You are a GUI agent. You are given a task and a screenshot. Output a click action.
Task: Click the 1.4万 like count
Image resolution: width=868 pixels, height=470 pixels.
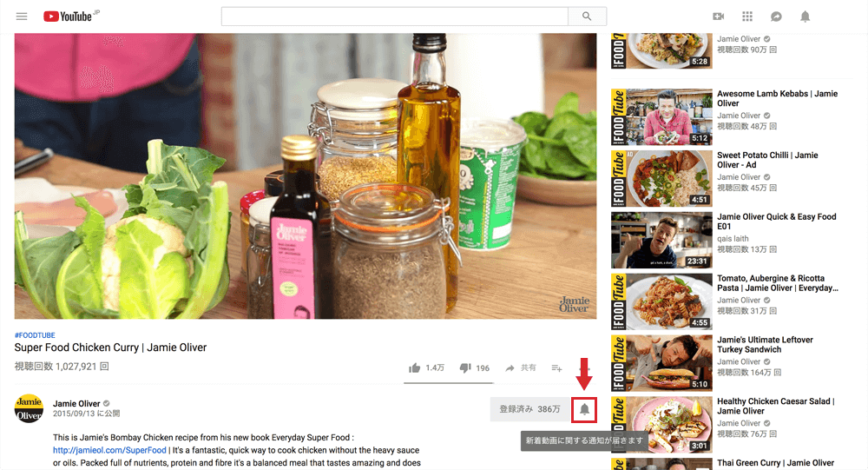click(435, 367)
